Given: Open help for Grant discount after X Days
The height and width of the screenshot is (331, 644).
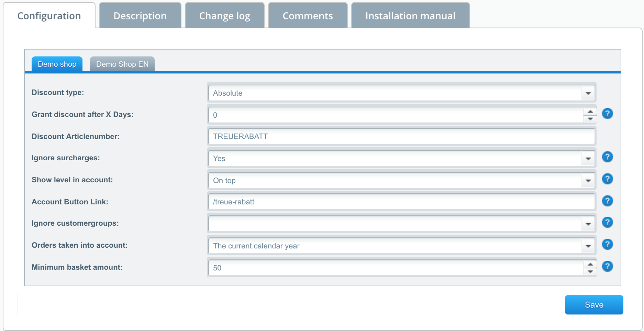Looking at the screenshot, I should (x=607, y=114).
